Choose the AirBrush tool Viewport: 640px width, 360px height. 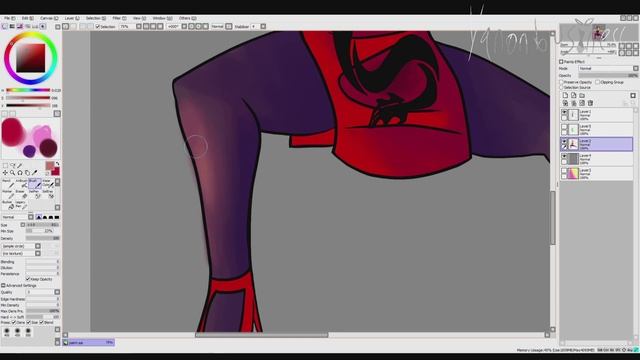tap(21, 183)
